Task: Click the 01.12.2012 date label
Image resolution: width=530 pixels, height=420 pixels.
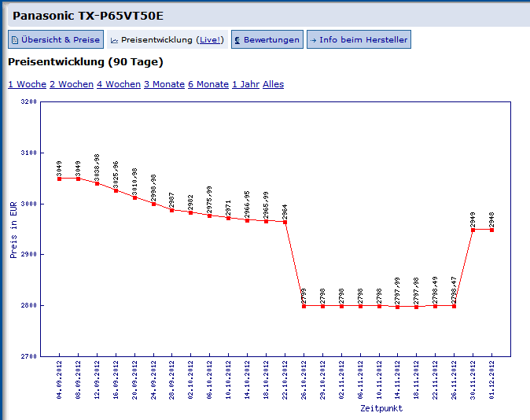Action: 491,380
